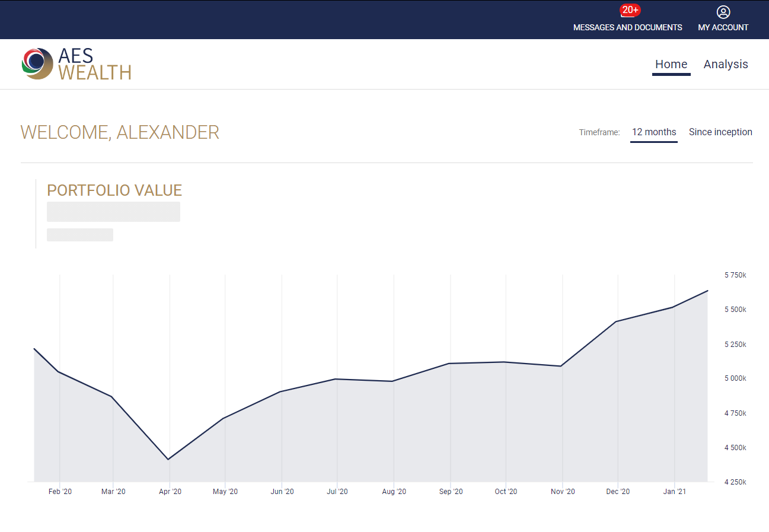Click the chart's lowest point at Apr '20
The height and width of the screenshot is (532, 769).
(170, 459)
